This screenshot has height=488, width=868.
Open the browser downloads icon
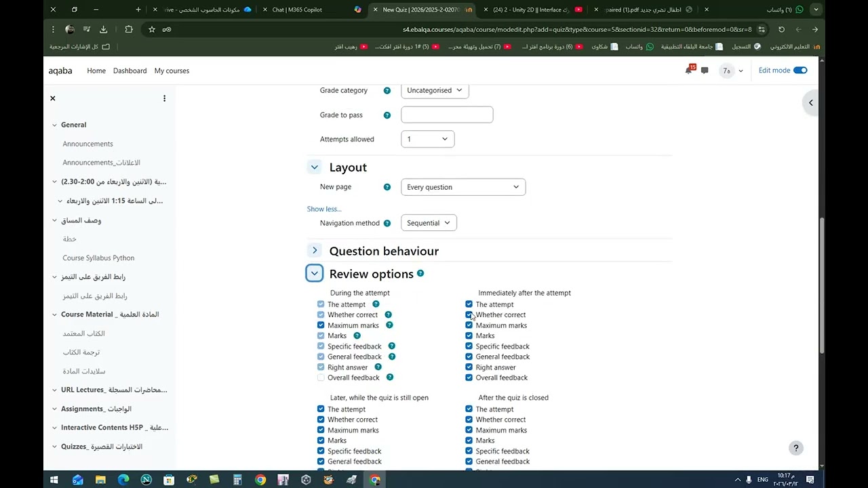pyautogui.click(x=103, y=29)
